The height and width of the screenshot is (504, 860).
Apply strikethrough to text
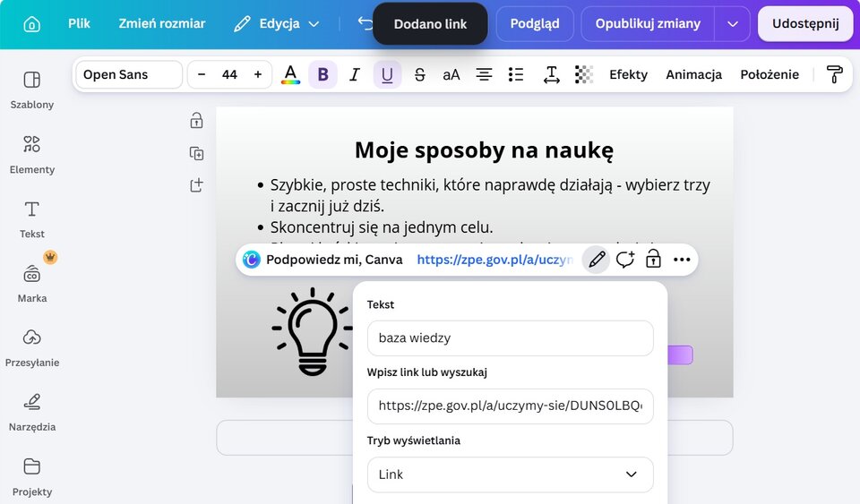click(419, 74)
